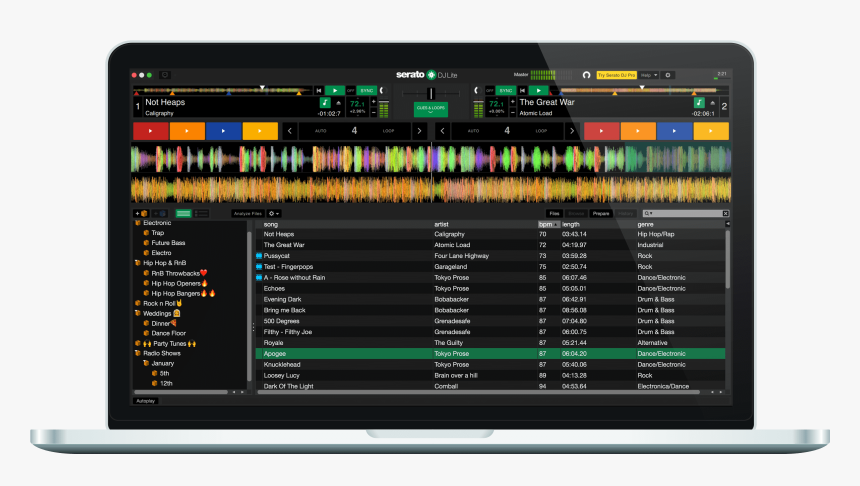The image size is (860, 486).
Task: Open the History tab
Action: point(625,213)
